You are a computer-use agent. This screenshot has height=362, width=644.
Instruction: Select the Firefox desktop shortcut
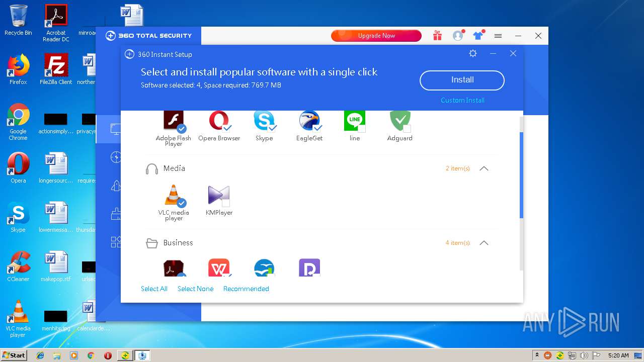tap(18, 69)
